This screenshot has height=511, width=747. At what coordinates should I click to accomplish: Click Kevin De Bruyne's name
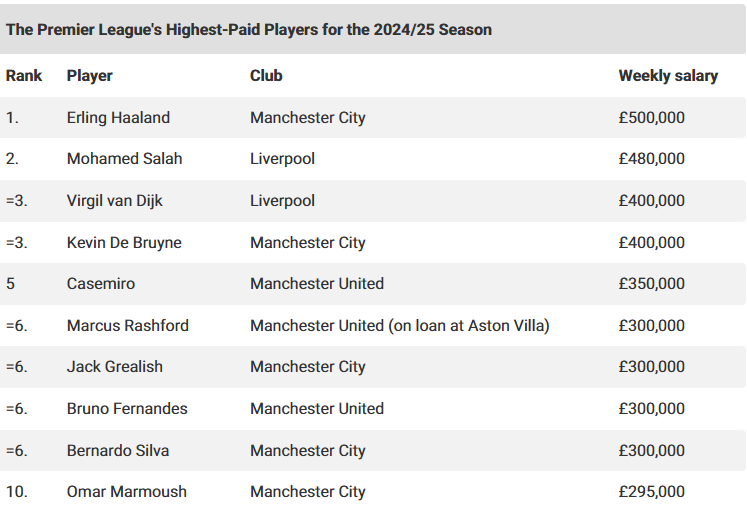pos(124,242)
